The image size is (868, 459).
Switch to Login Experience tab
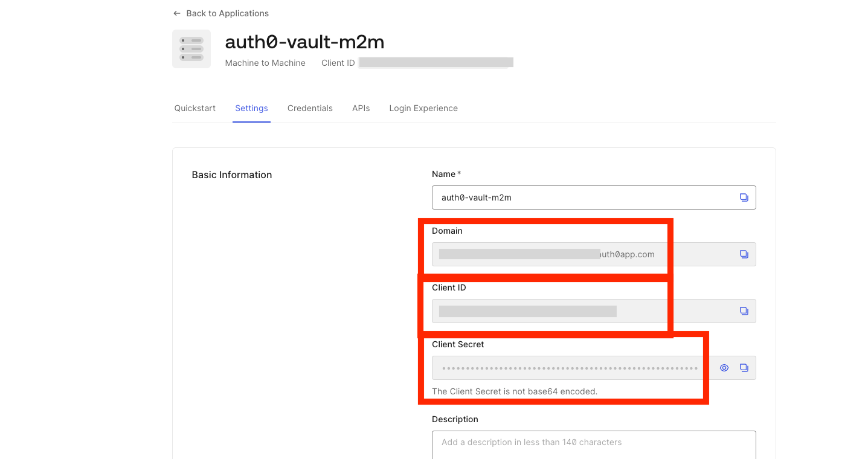[x=423, y=108]
